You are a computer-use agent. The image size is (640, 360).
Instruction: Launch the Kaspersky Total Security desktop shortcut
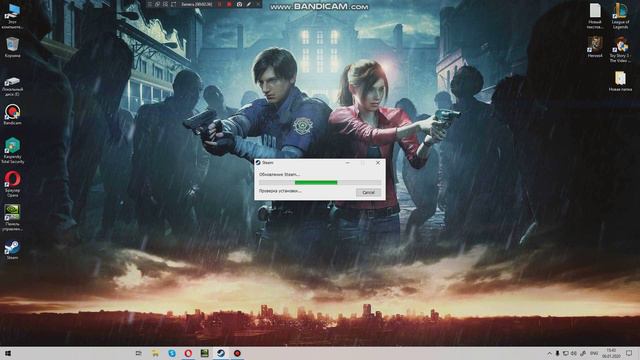click(13, 150)
